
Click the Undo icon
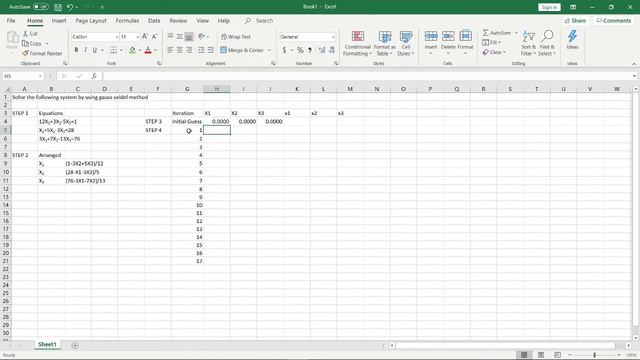pos(70,7)
